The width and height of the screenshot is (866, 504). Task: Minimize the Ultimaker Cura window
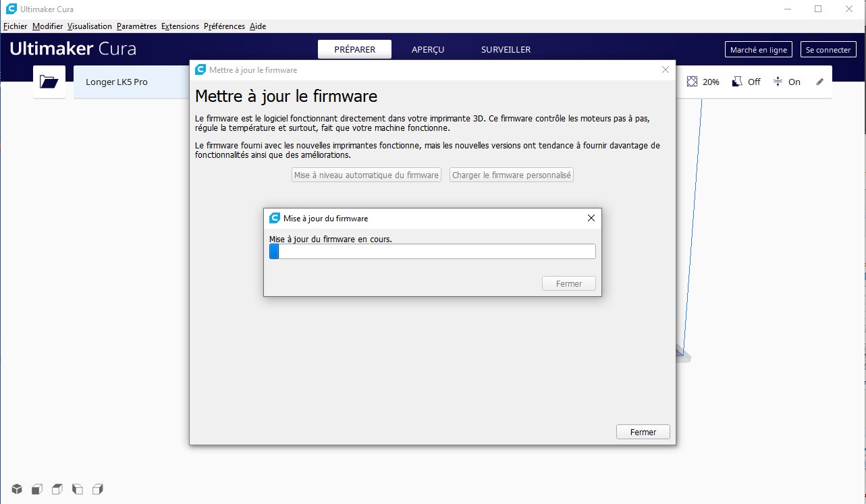pos(787,9)
